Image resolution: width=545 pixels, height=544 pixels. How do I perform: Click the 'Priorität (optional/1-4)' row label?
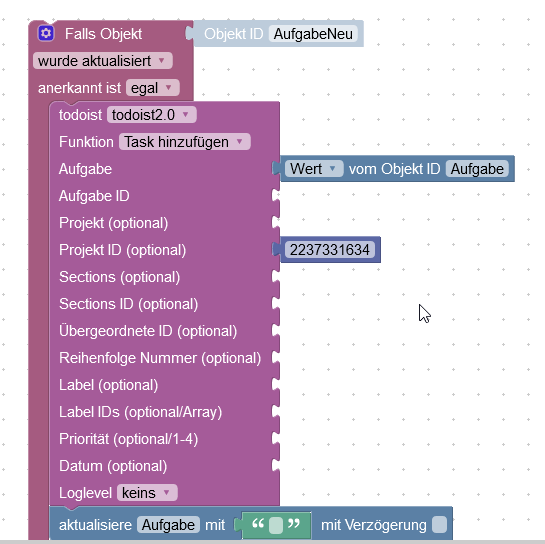pyautogui.click(x=129, y=439)
